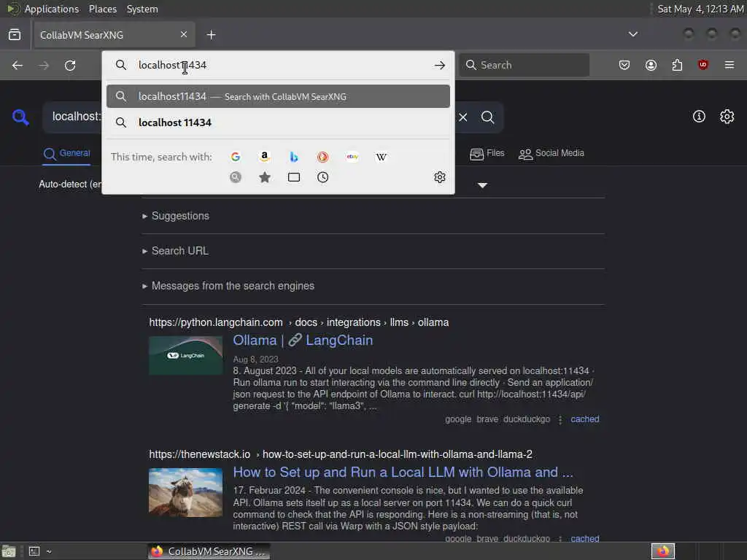The width and height of the screenshot is (747, 560).
Task: Open the Pocket save icon
Action: pos(624,65)
